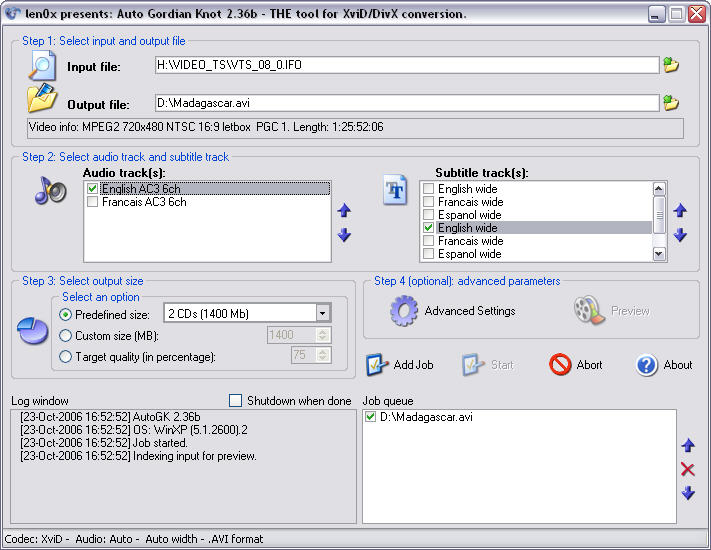Click status bar text "Codec: XviD"
This screenshot has height=550, width=711.
click(x=34, y=539)
